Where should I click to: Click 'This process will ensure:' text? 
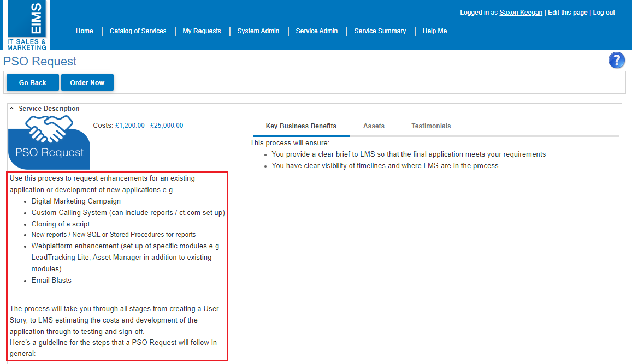click(x=290, y=142)
